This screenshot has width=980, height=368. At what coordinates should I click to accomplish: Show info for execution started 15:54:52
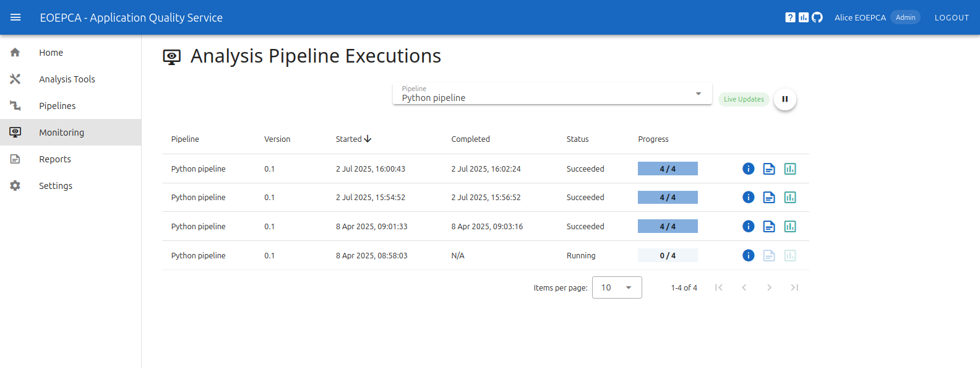749,198
